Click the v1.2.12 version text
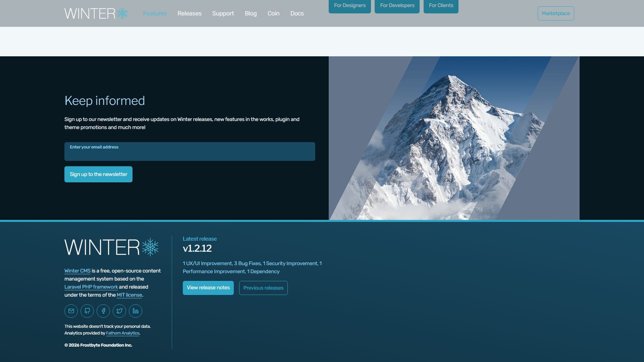644x362 pixels. pos(197,248)
